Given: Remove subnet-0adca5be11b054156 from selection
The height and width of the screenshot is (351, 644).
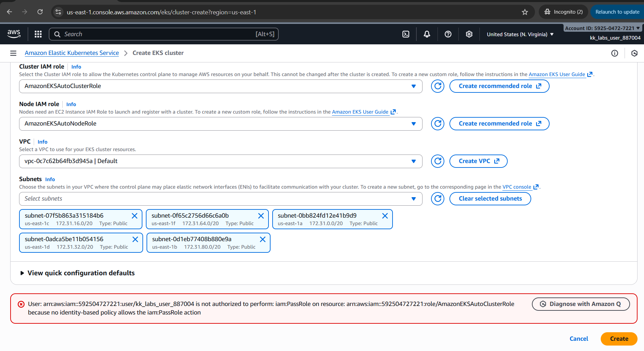Looking at the screenshot, I should coord(135,239).
